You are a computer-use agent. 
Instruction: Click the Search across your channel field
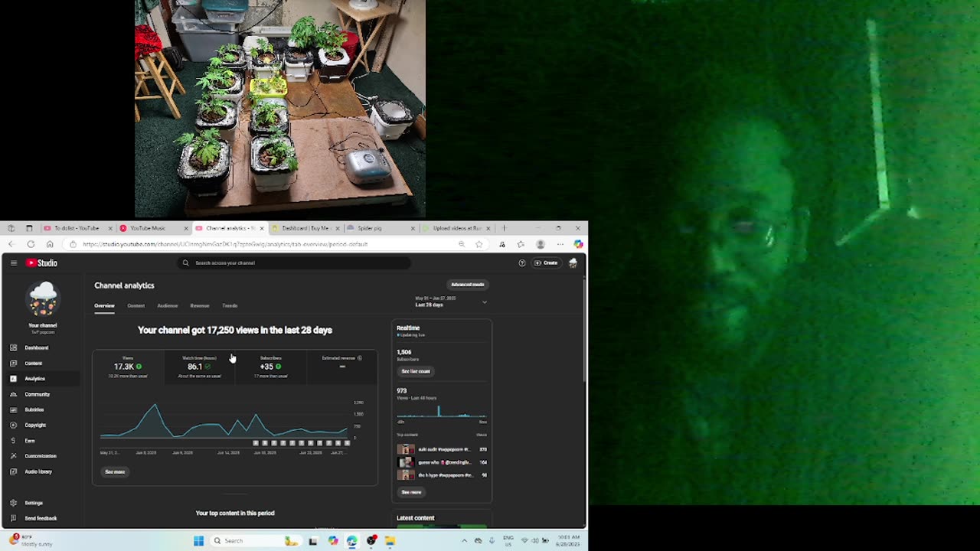coord(293,262)
